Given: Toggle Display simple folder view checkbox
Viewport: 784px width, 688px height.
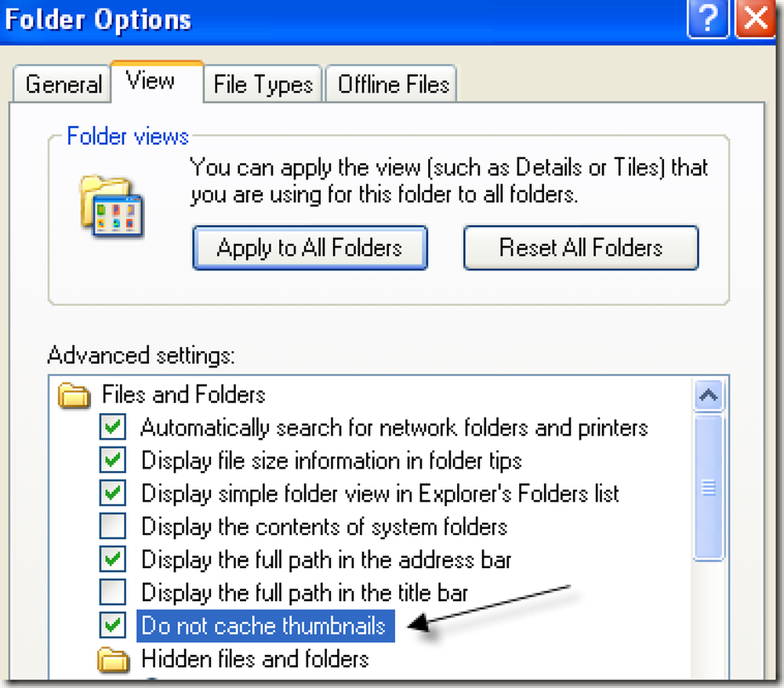Looking at the screenshot, I should tap(112, 493).
